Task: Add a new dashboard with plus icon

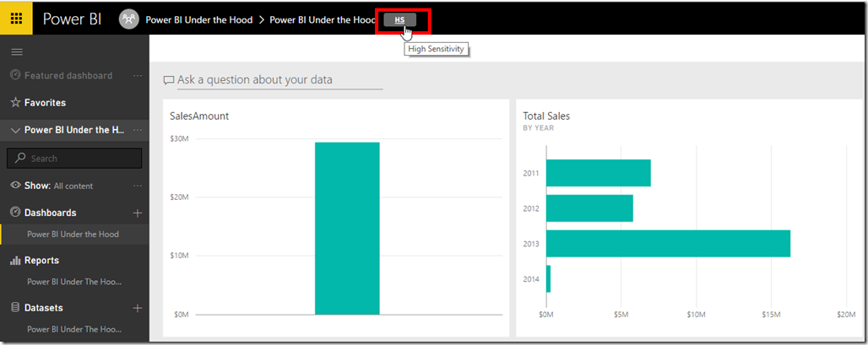Action: [x=138, y=213]
